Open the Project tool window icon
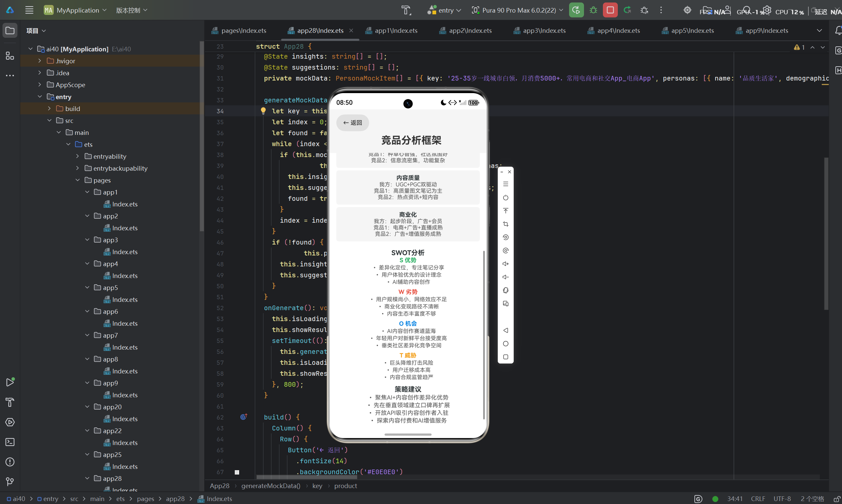Screen dimensions: 842x504 pyautogui.click(x=10, y=30)
